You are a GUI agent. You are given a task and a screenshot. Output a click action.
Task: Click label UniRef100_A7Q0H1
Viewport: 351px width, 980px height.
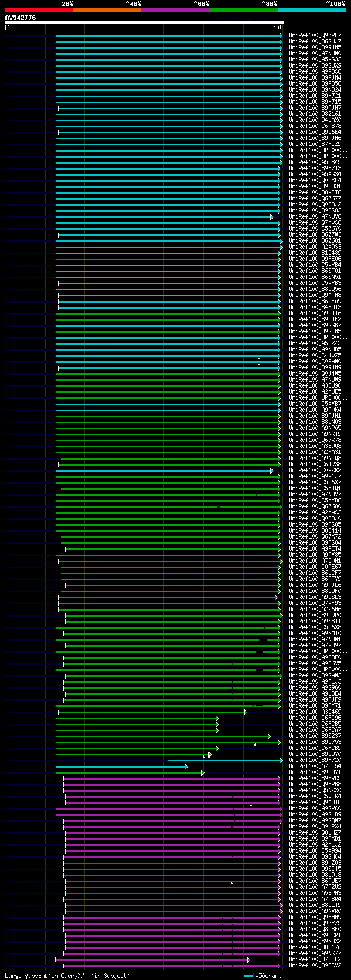tap(315, 561)
